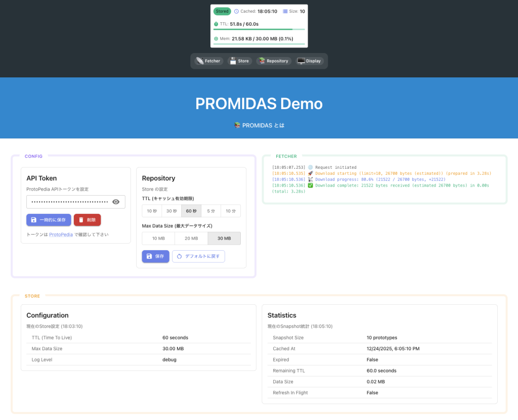This screenshot has height=420, width=518.
Task: Choose the 20 MB max data size
Action: [x=191, y=239]
